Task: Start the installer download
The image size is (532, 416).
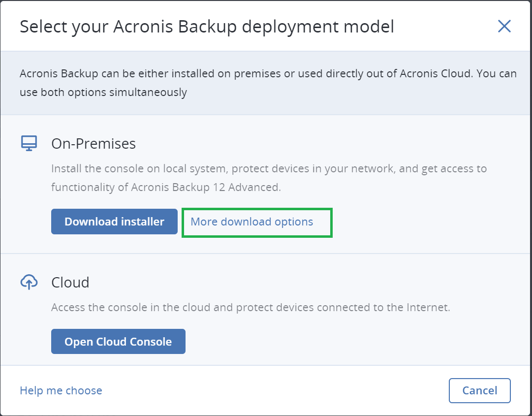Action: click(114, 222)
